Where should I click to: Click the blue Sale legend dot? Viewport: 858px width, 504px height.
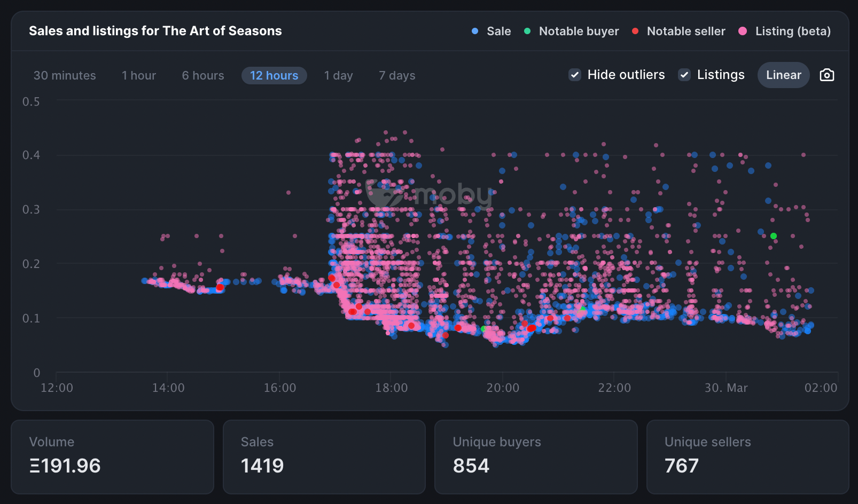pos(475,31)
